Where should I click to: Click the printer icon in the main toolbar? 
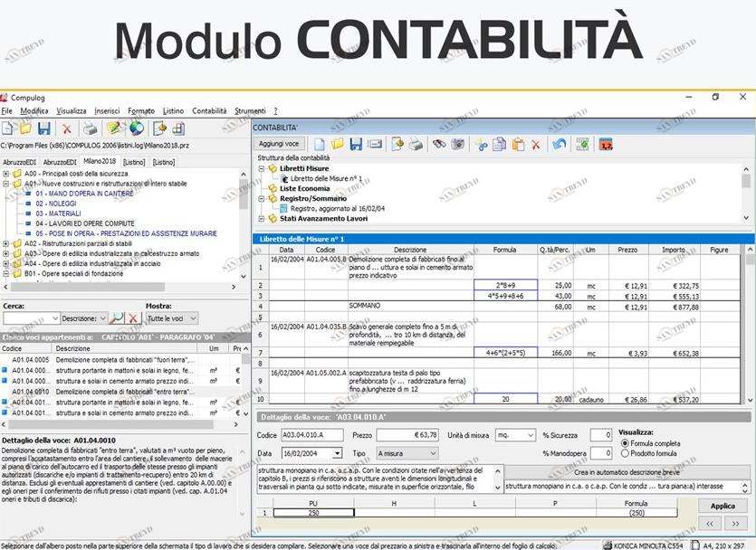pyautogui.click(x=90, y=128)
